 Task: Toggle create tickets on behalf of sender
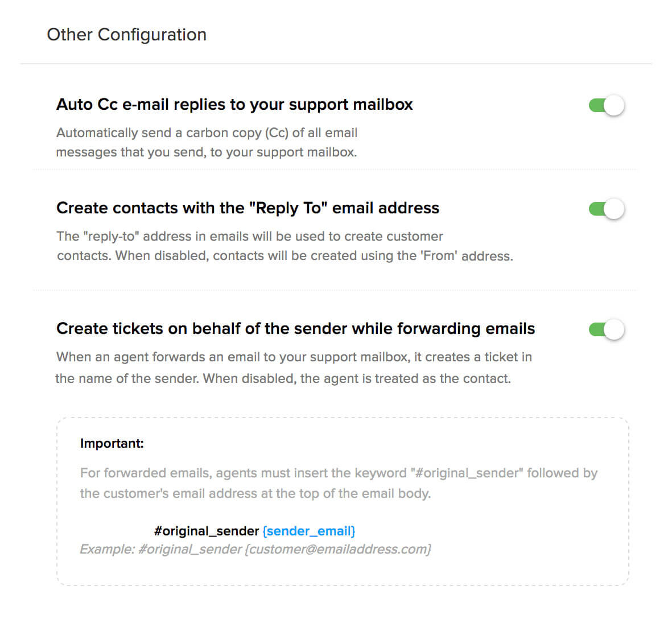(606, 330)
